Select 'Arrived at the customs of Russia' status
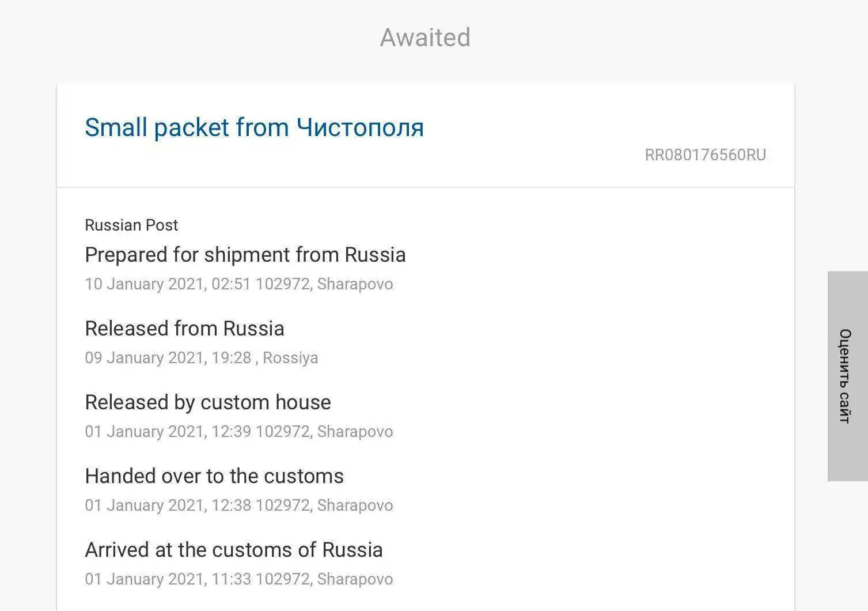 233,550
